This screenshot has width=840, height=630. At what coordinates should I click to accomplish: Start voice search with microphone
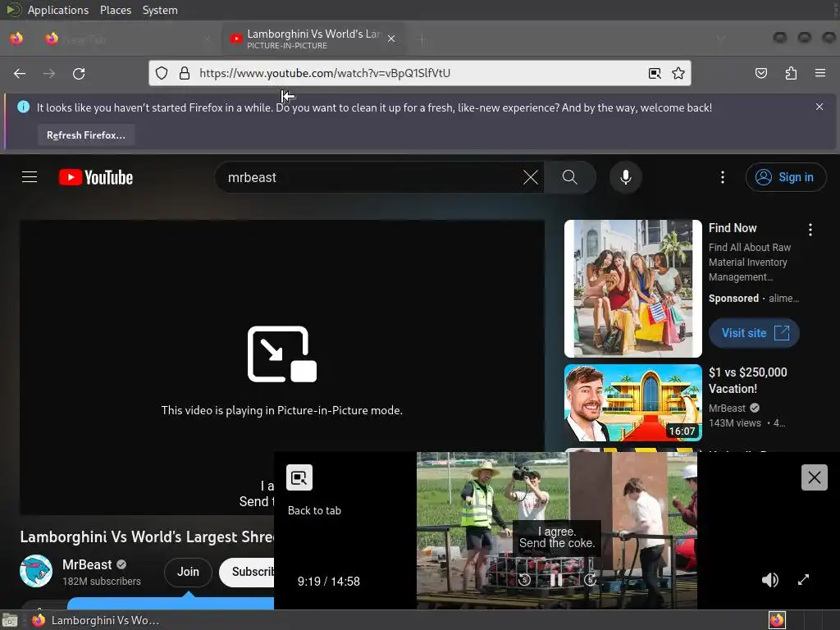click(625, 177)
